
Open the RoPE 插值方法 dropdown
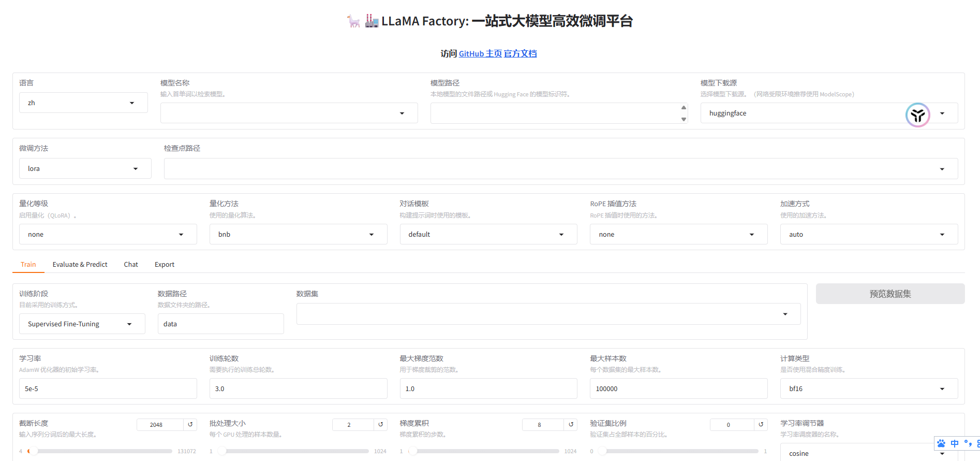(679, 234)
